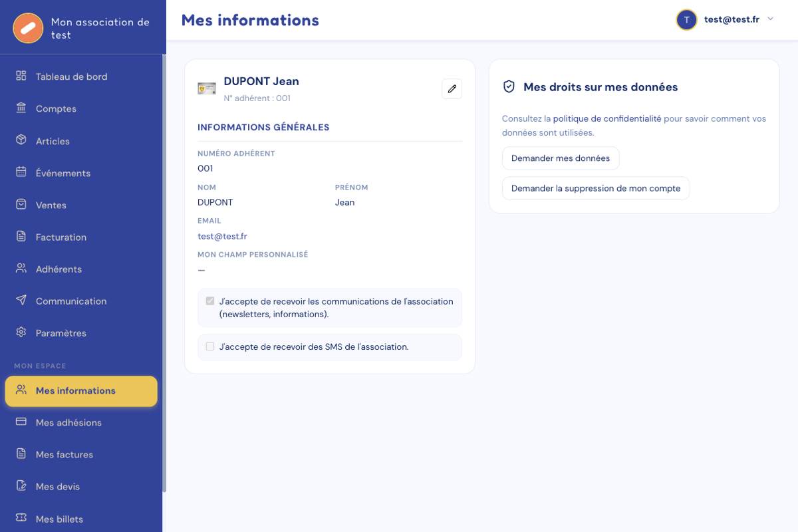Open Paramètres settings page

pos(81,332)
